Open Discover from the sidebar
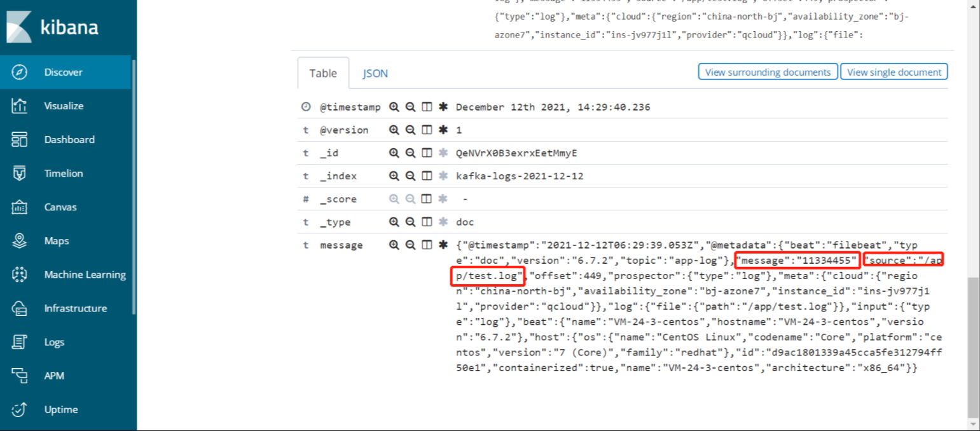Viewport: 980px width, 431px height. (x=66, y=72)
